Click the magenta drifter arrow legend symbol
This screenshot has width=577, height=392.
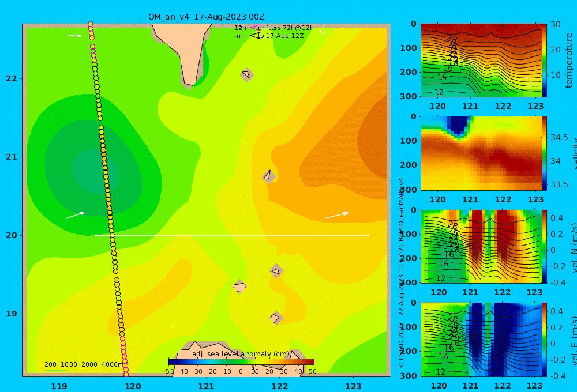click(255, 27)
